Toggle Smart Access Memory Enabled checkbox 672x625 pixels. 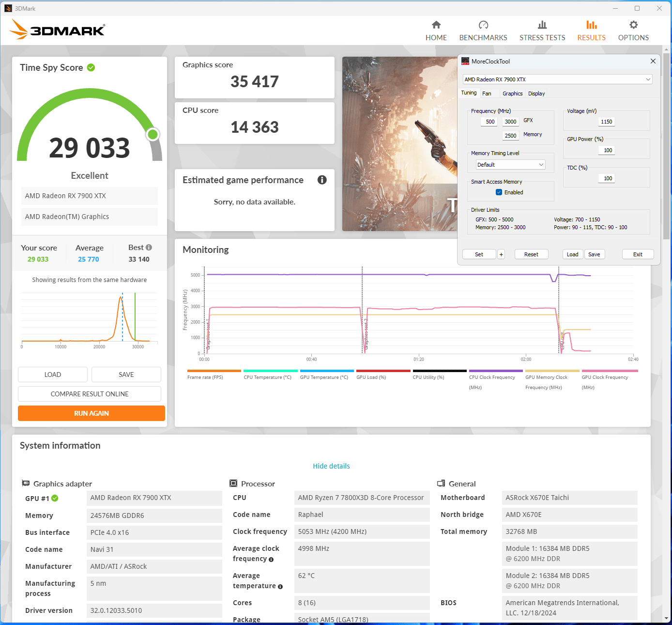tap(499, 192)
